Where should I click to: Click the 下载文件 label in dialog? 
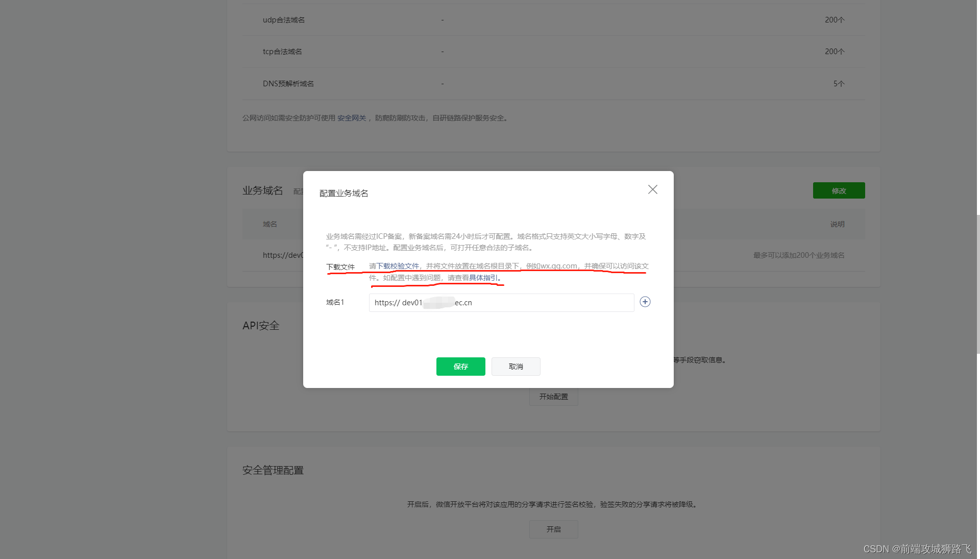click(340, 267)
